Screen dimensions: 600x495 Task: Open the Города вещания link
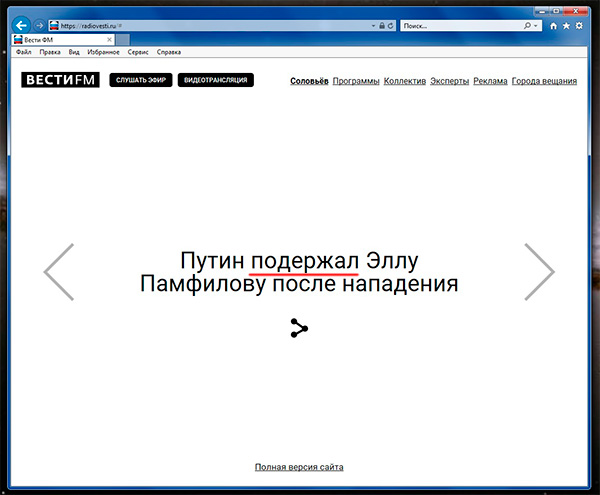click(543, 80)
